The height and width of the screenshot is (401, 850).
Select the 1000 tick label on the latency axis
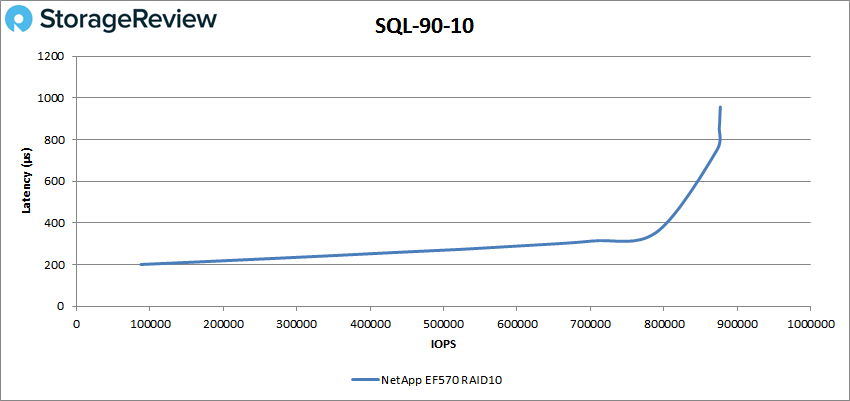click(54, 98)
